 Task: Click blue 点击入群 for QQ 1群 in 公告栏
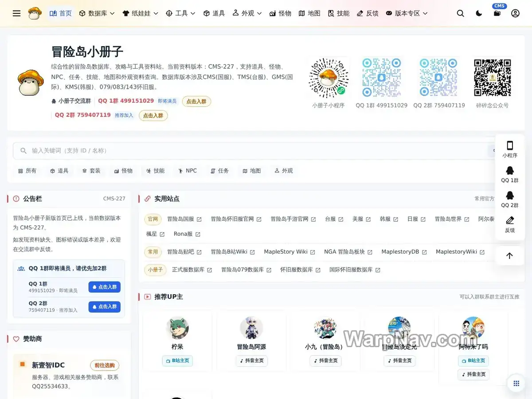pos(104,287)
